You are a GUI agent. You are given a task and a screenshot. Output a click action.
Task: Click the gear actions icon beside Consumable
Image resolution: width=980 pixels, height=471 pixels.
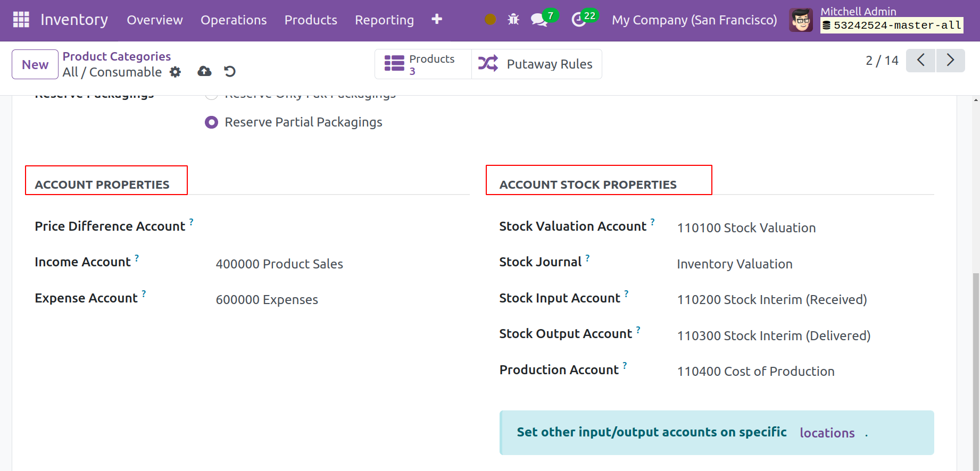175,72
